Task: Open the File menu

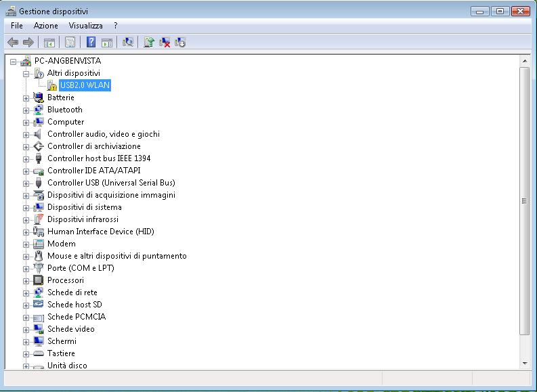Action: coord(17,26)
